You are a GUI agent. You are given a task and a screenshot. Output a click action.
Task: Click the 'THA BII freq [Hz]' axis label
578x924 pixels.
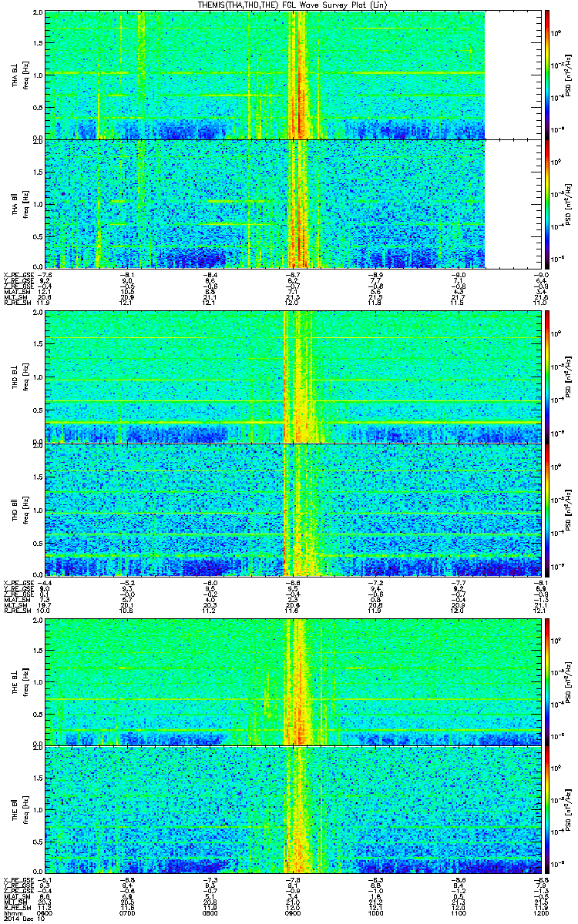[x=20, y=203]
